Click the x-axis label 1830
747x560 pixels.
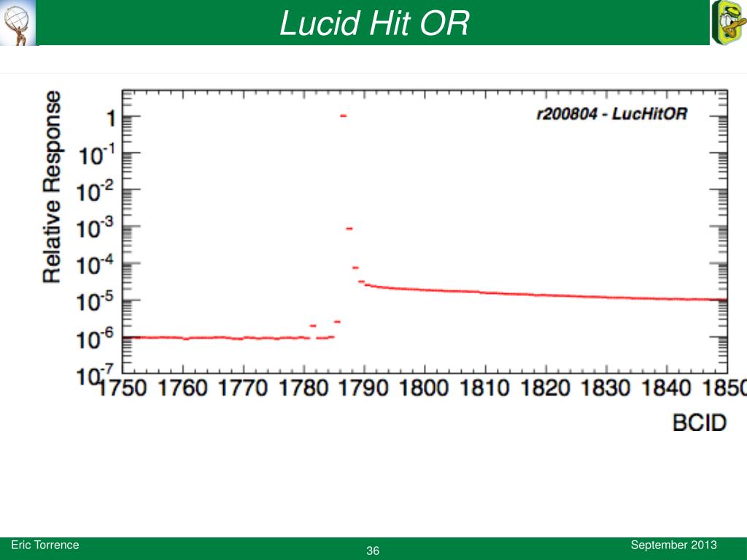tap(606, 388)
